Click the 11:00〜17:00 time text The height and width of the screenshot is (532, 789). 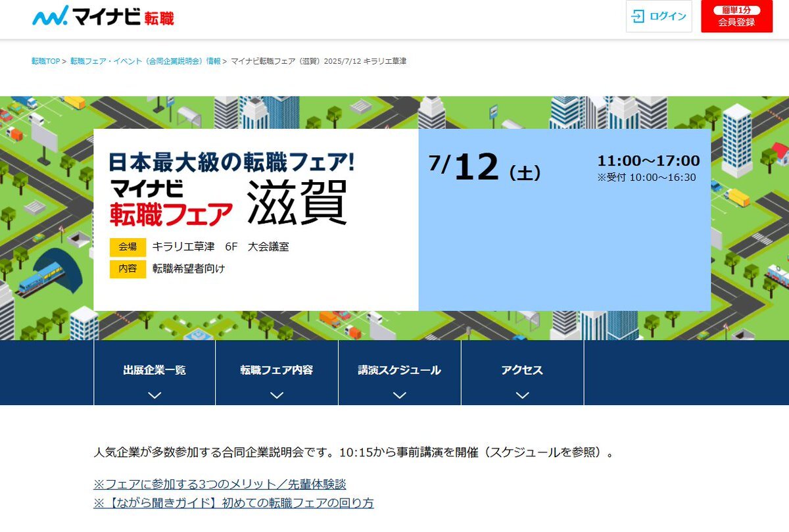(648, 161)
